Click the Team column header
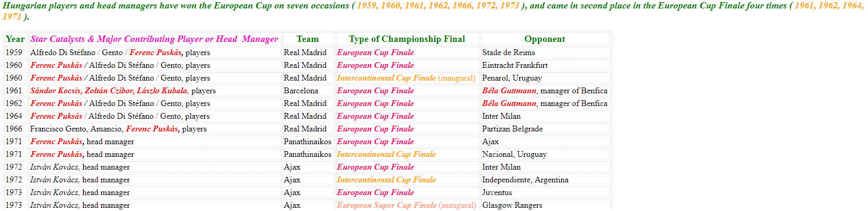The height and width of the screenshot is (211, 868). (308, 39)
